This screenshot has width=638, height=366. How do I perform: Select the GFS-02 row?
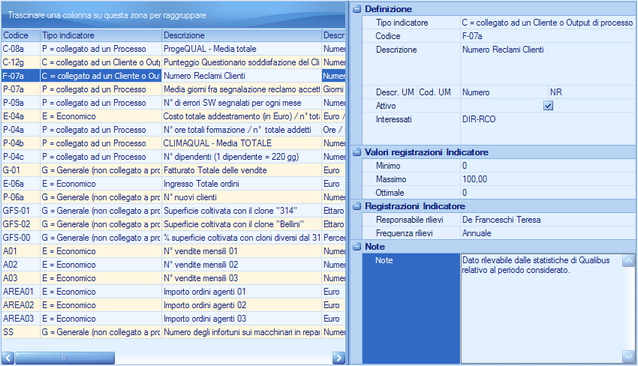(x=173, y=224)
